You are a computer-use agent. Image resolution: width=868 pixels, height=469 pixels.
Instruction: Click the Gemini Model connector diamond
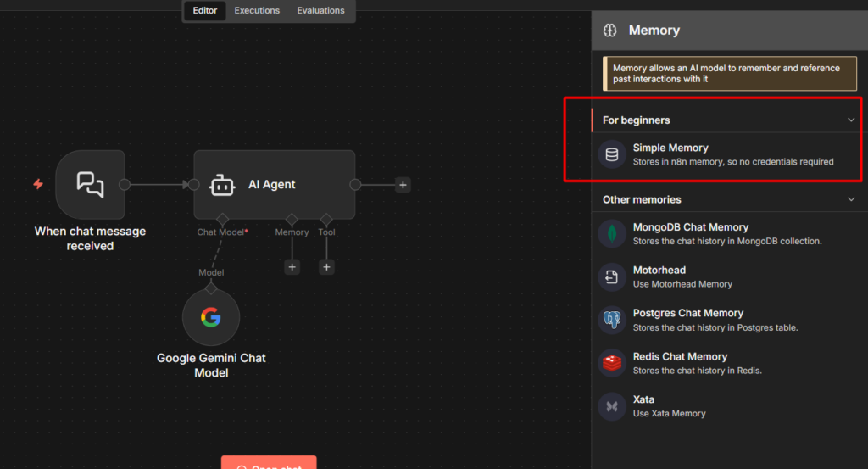(211, 288)
